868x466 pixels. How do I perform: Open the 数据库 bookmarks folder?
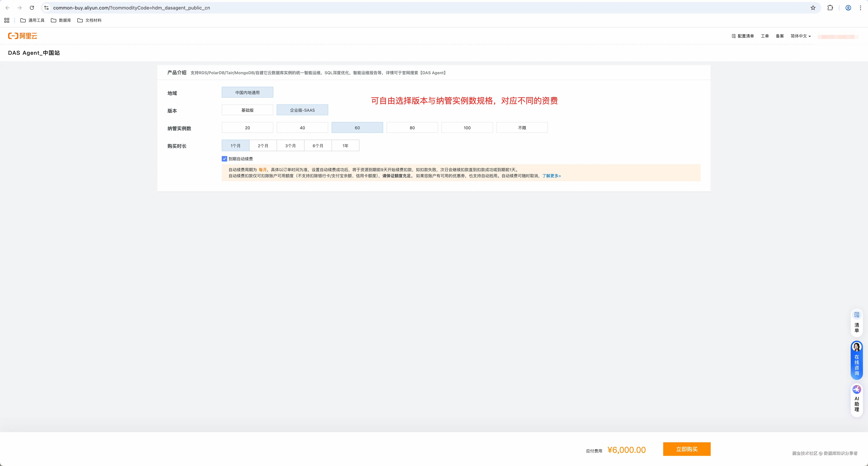[61, 20]
